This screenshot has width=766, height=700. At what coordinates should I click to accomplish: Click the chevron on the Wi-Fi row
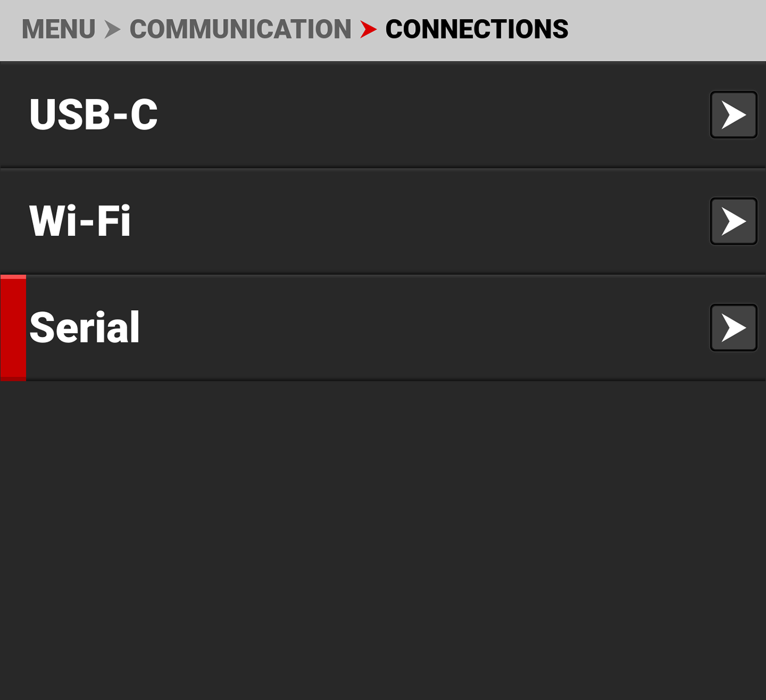pyautogui.click(x=733, y=221)
